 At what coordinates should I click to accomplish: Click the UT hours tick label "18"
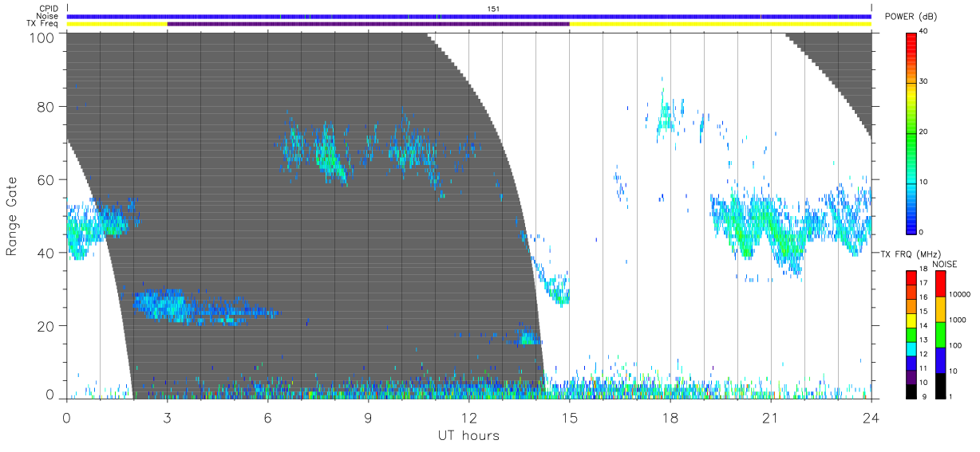(x=670, y=418)
